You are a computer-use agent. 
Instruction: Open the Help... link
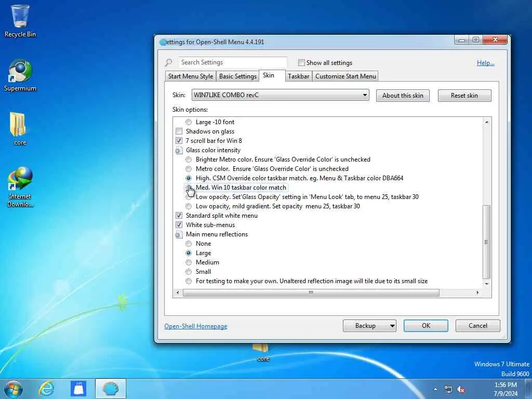click(x=486, y=63)
